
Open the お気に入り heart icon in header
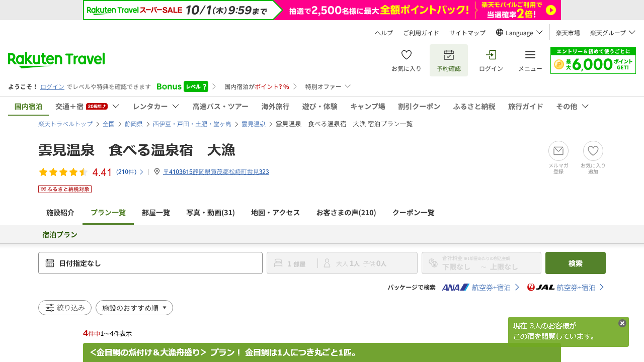tap(407, 55)
